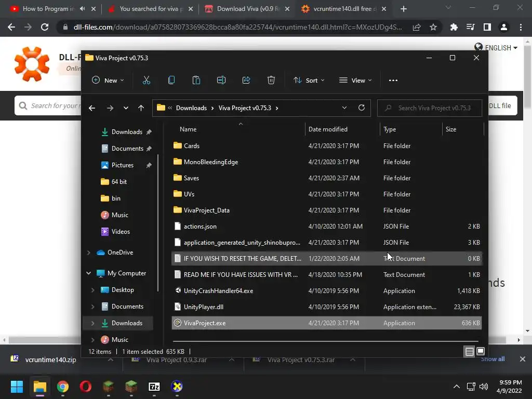The image size is (532, 399).
Task: Switch to details view icon in status bar
Action: 469,352
